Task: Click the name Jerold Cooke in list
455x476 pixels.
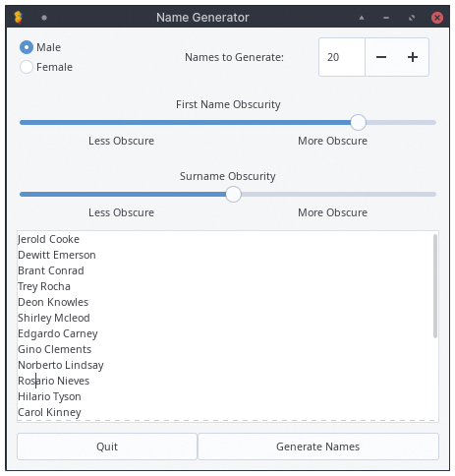Action: (x=48, y=239)
